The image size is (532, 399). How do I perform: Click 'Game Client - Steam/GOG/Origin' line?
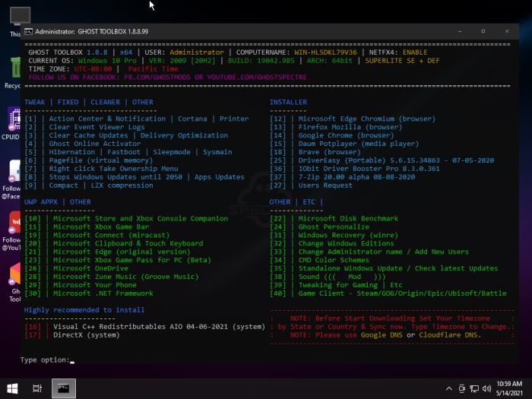click(402, 293)
